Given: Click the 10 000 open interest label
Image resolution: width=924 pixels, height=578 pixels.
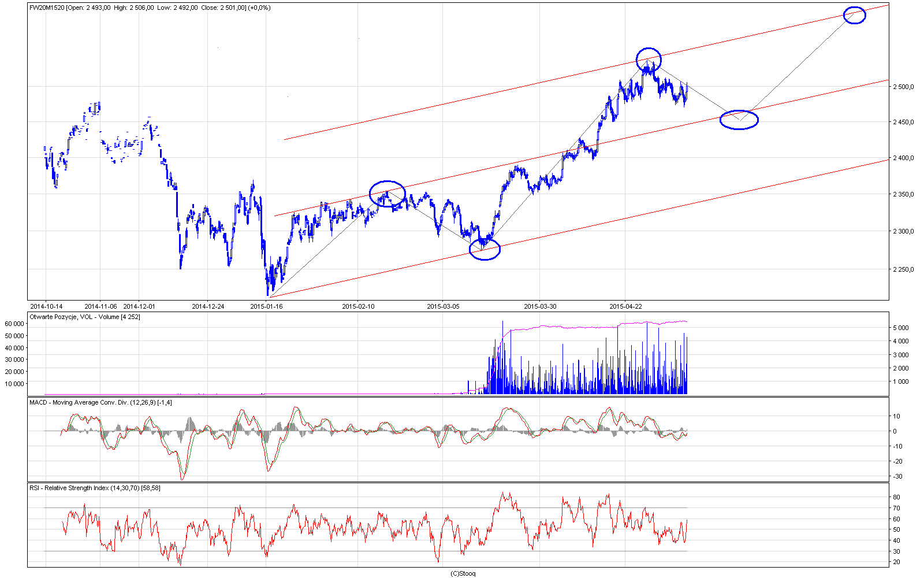Looking at the screenshot, I should click(14, 384).
